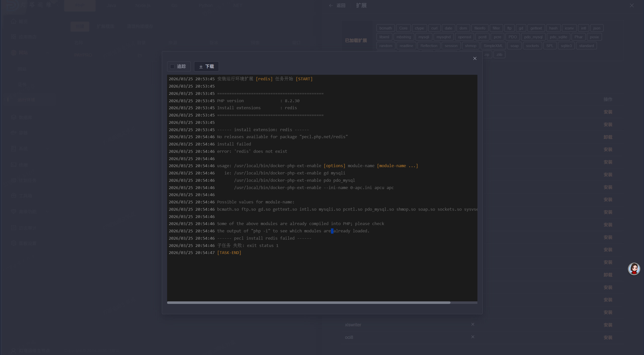The height and width of the screenshot is (355, 644).
Task: Click the log viewer horizontal scrollbar
Action: tap(309, 303)
